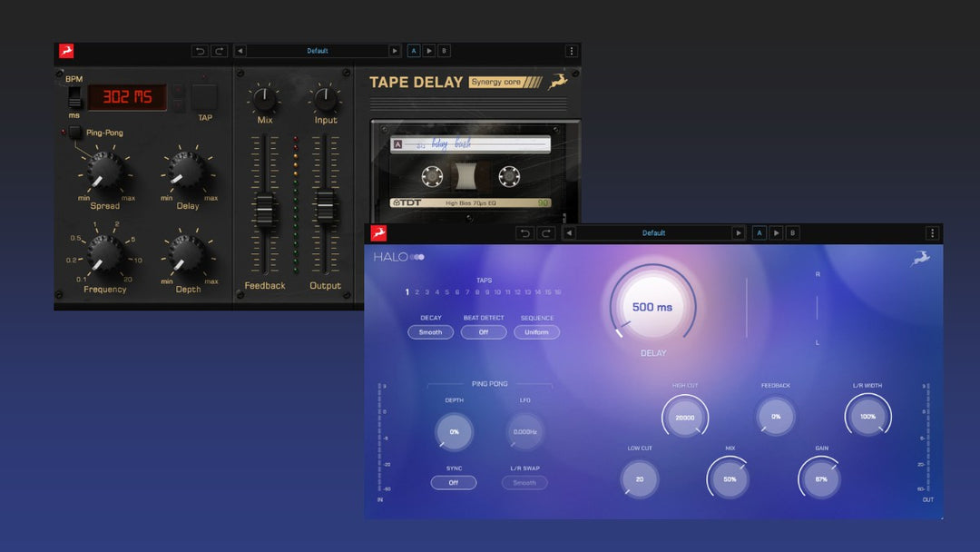Image resolution: width=980 pixels, height=552 pixels.
Task: Go to next preset in Halo
Action: [738, 233]
